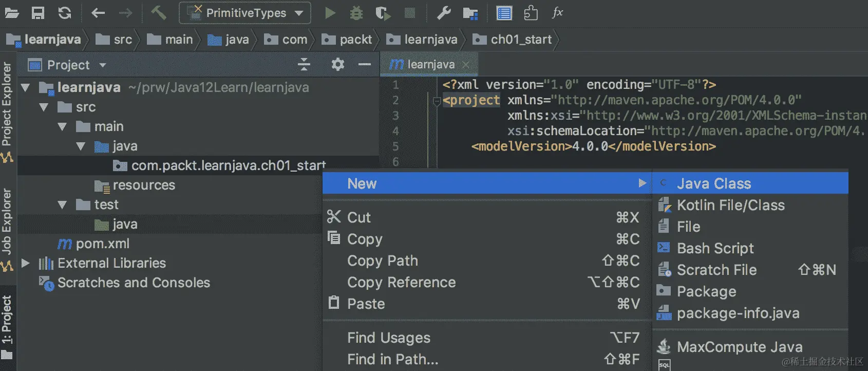Close the learnjava editor tab
This screenshot has width=868, height=371.
click(x=466, y=65)
